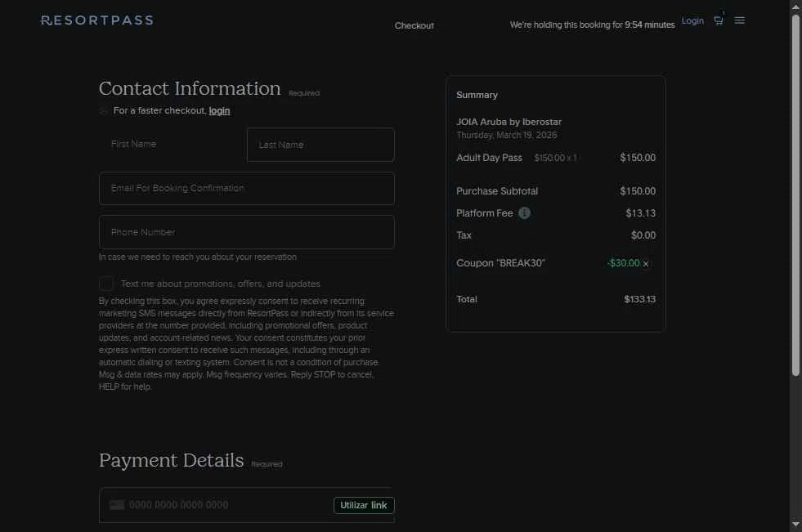Viewport: 802px width, 532px height.
Task: Click the Platform Fee info icon
Action: pyautogui.click(x=525, y=213)
